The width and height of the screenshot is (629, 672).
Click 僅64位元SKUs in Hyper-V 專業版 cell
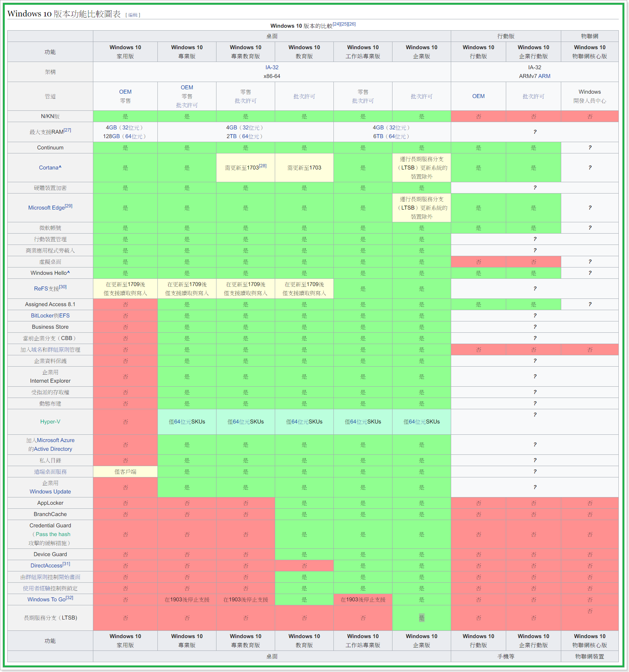click(187, 422)
